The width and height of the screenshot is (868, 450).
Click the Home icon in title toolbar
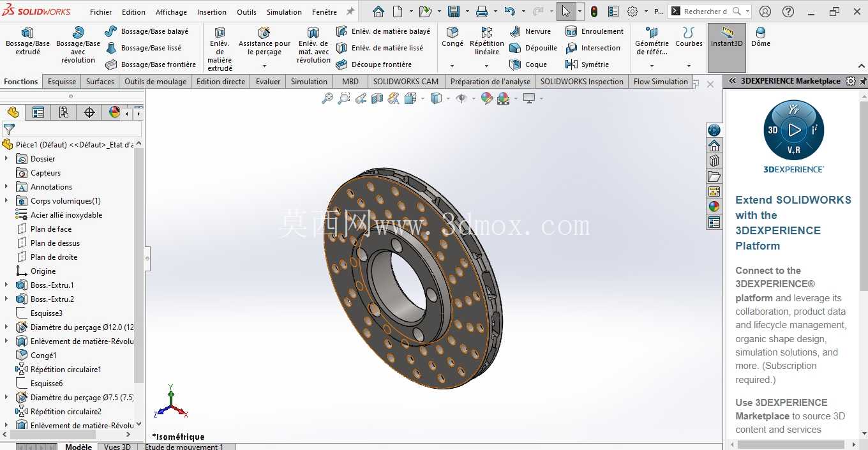point(378,11)
